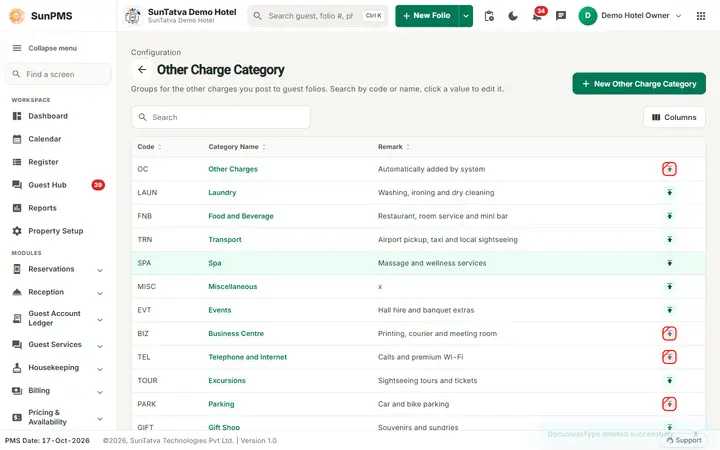Sort by the Category Name column

tap(237, 147)
